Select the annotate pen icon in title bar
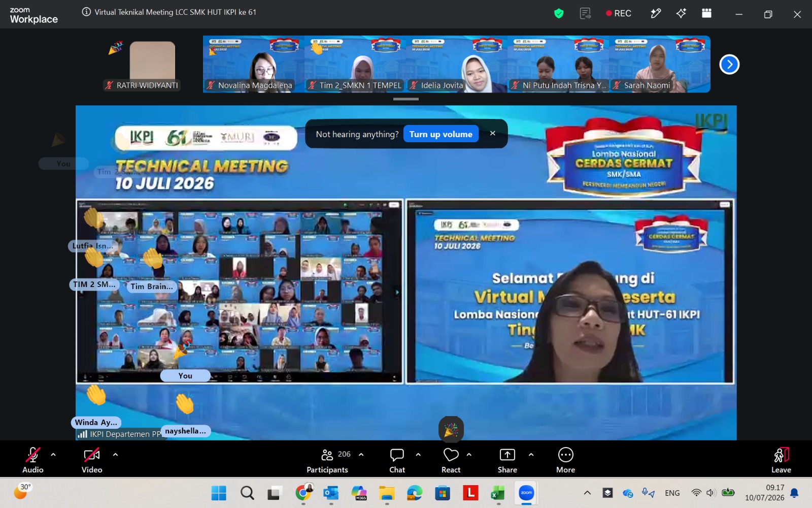This screenshot has width=812, height=508. click(656, 14)
